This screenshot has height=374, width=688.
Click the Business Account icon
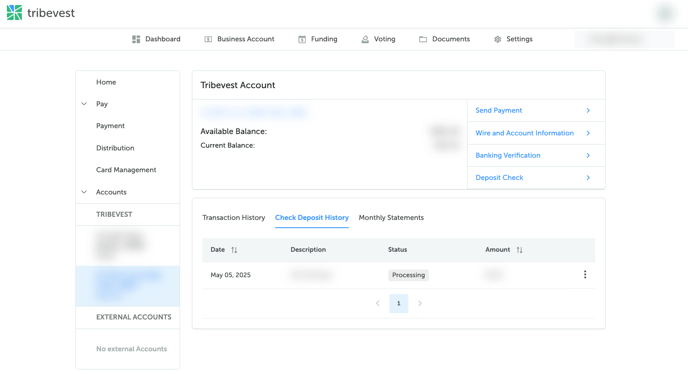pos(208,39)
